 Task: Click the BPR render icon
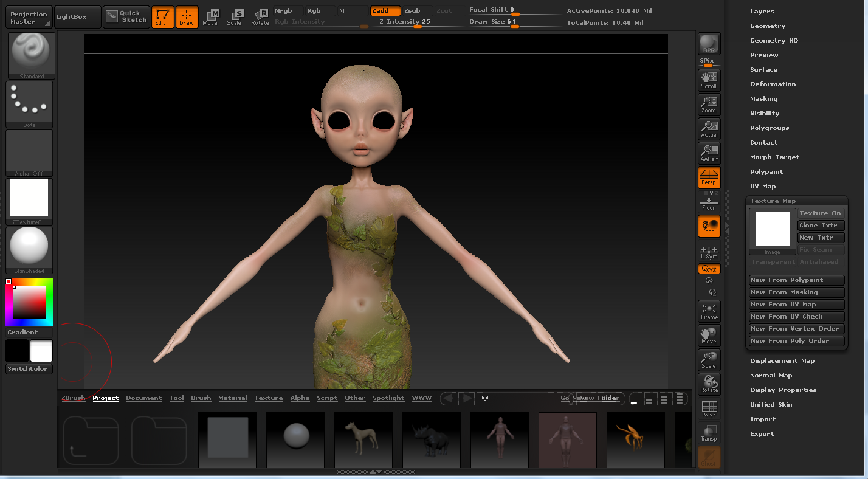(709, 44)
